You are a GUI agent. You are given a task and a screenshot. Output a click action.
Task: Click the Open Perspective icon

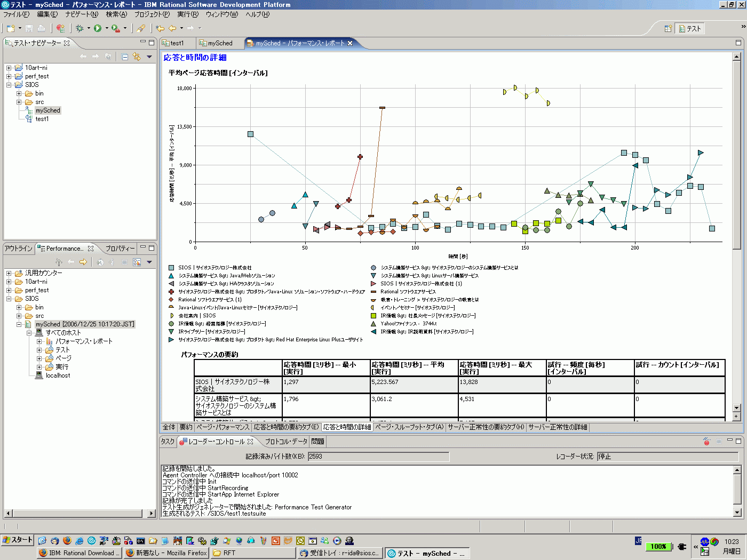[667, 28]
